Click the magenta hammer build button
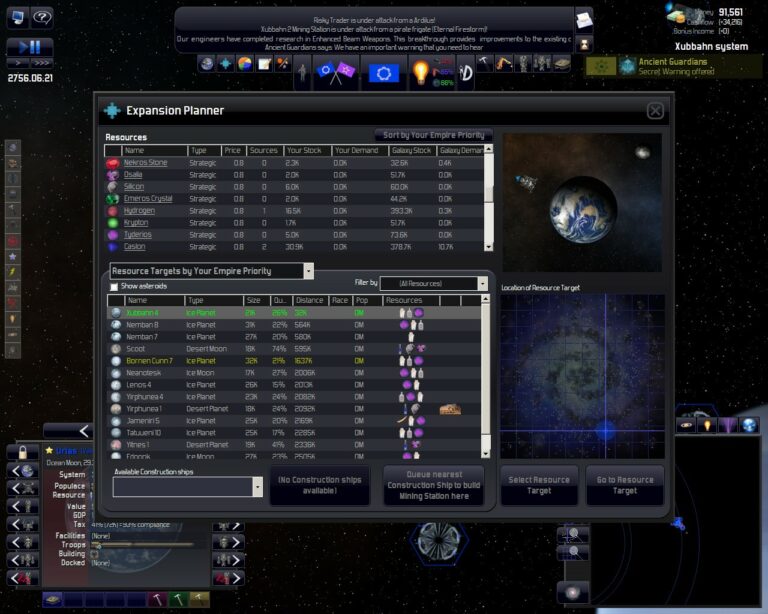 click(157, 599)
